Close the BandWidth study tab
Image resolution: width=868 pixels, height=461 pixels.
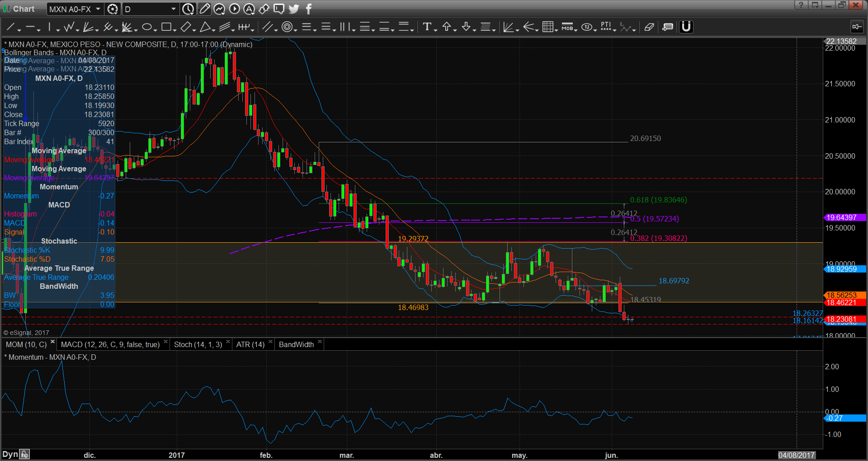coord(320,342)
